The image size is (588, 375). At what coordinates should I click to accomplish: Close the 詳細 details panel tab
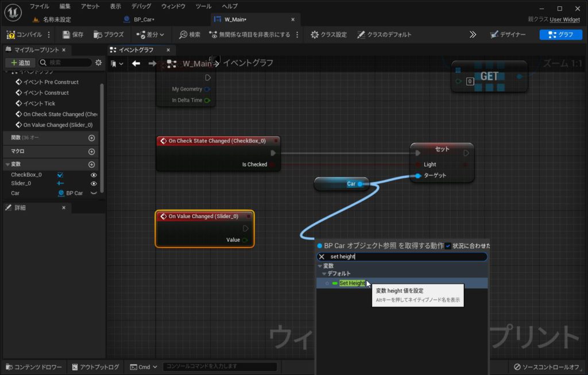click(x=64, y=208)
